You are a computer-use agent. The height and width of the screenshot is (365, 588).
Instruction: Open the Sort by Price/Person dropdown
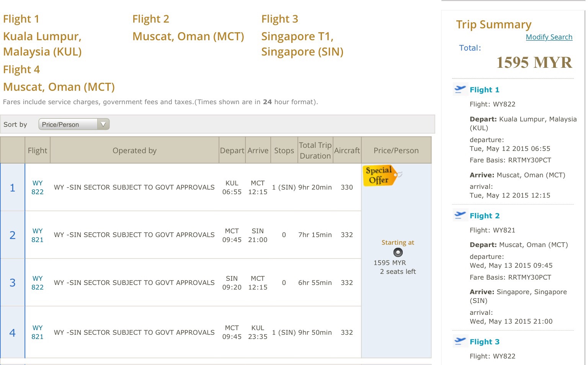point(74,124)
